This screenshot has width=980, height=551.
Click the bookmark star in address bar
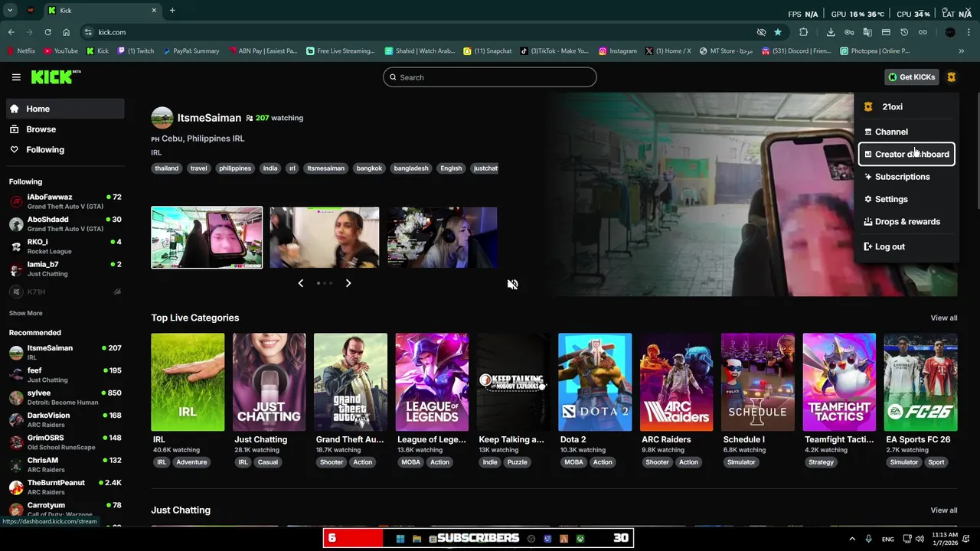point(778,32)
